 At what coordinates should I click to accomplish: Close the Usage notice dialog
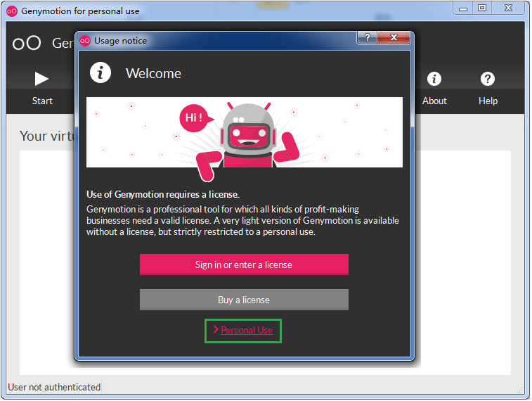click(x=394, y=37)
